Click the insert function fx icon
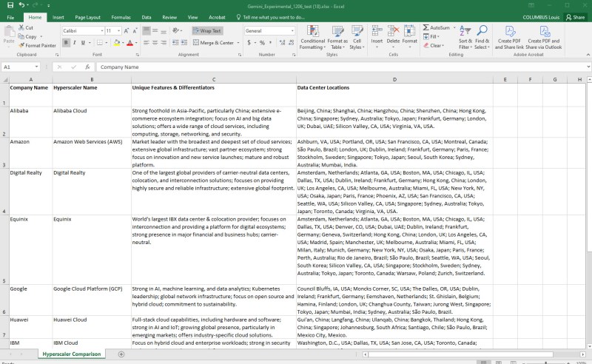 87,67
